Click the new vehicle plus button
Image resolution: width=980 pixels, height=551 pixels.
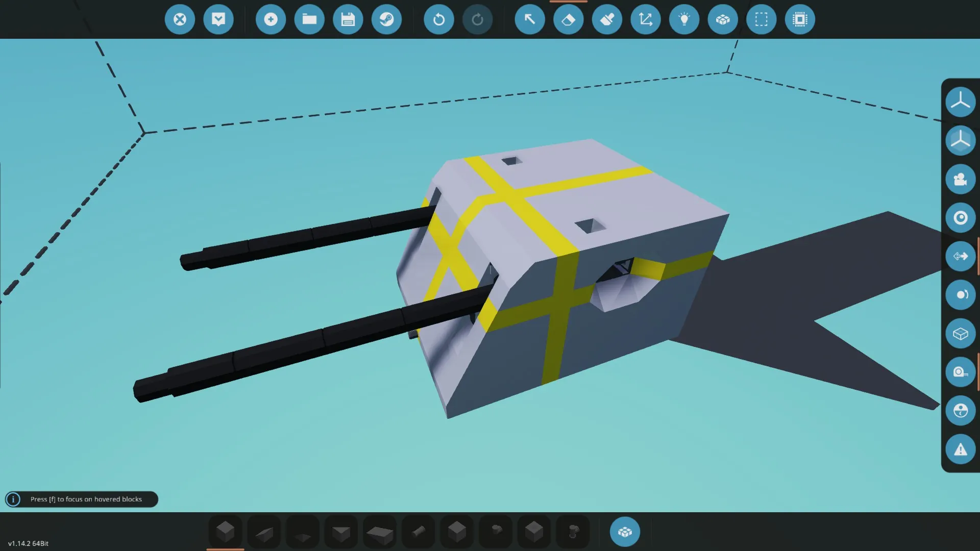[271, 19]
